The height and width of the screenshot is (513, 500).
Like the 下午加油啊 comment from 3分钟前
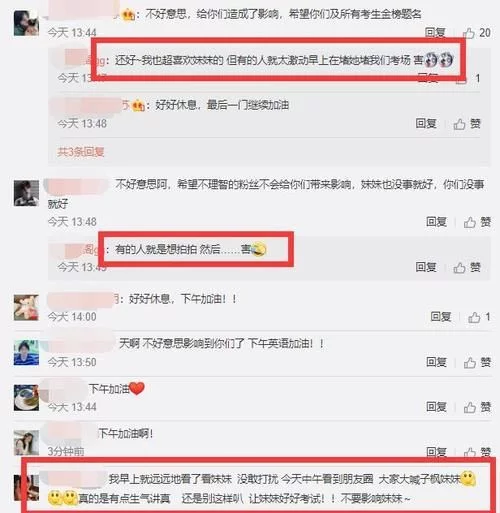(x=477, y=452)
